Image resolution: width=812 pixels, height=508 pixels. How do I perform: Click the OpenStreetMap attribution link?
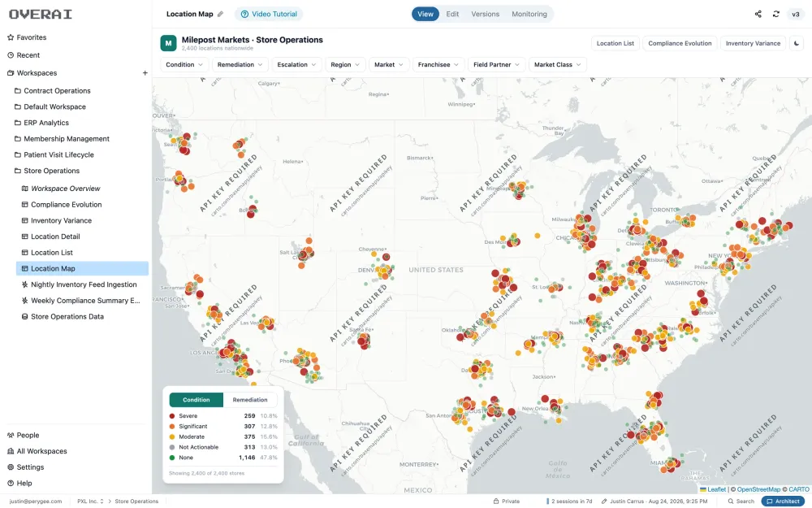(758, 489)
